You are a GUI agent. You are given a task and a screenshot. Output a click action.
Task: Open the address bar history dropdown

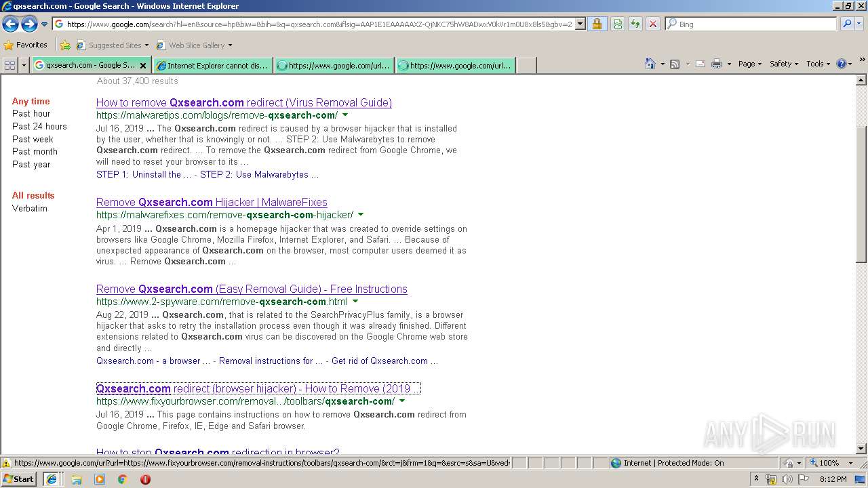click(x=580, y=24)
